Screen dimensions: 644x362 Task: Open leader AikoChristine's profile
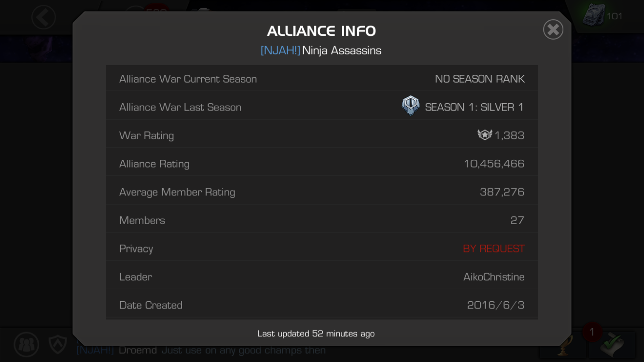[493, 277]
